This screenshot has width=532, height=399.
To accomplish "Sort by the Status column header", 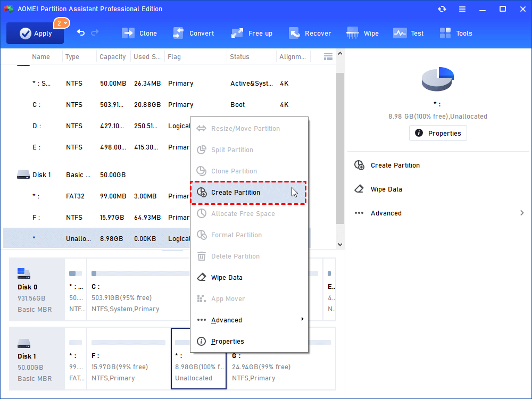I will click(x=239, y=57).
